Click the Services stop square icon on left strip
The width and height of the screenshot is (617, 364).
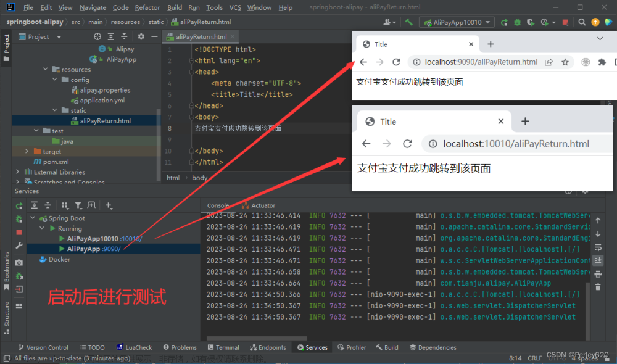(19, 233)
